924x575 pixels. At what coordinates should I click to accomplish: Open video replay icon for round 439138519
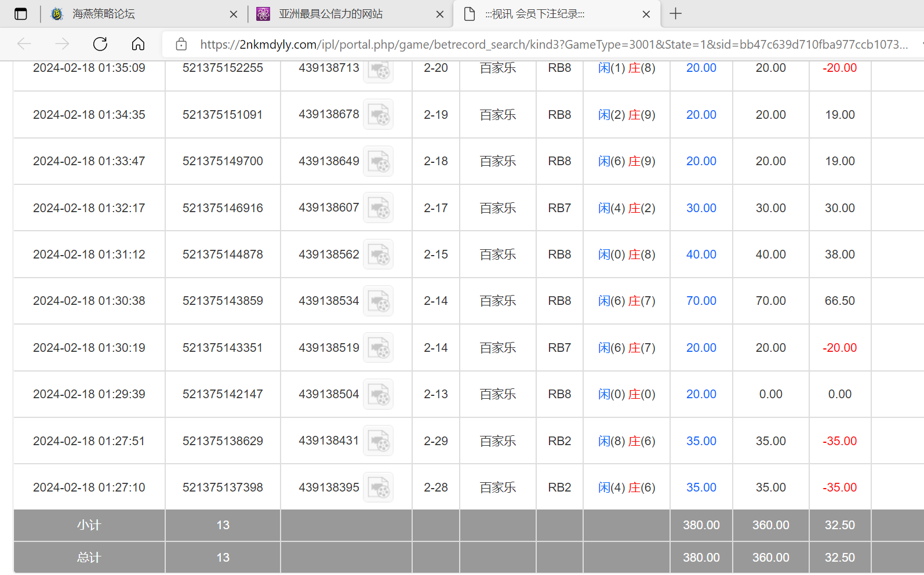[378, 348]
